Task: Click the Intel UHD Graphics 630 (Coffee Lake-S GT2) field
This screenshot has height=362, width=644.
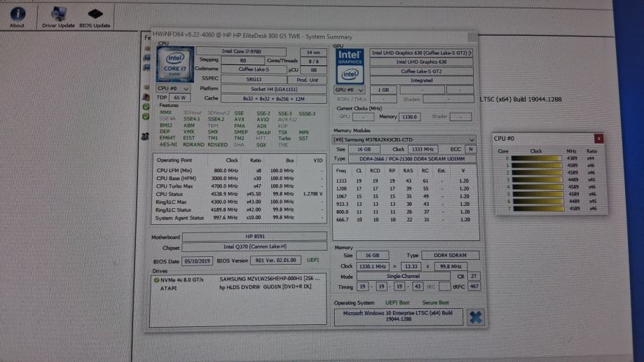Action: tap(421, 53)
